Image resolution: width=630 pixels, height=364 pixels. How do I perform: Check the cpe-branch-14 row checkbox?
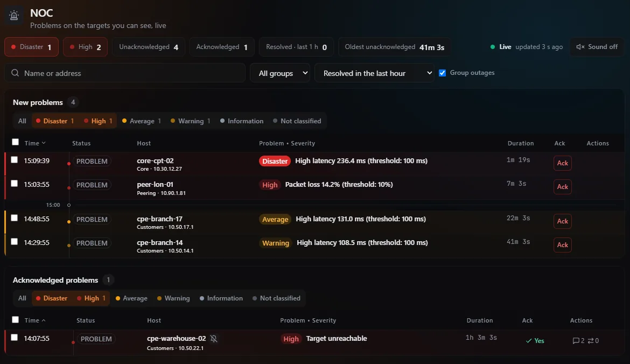click(15, 241)
